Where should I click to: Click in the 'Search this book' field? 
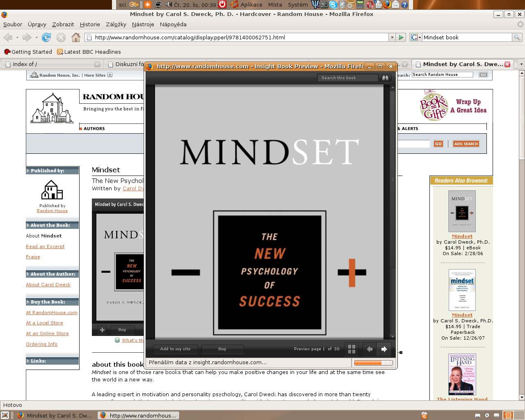348,78
